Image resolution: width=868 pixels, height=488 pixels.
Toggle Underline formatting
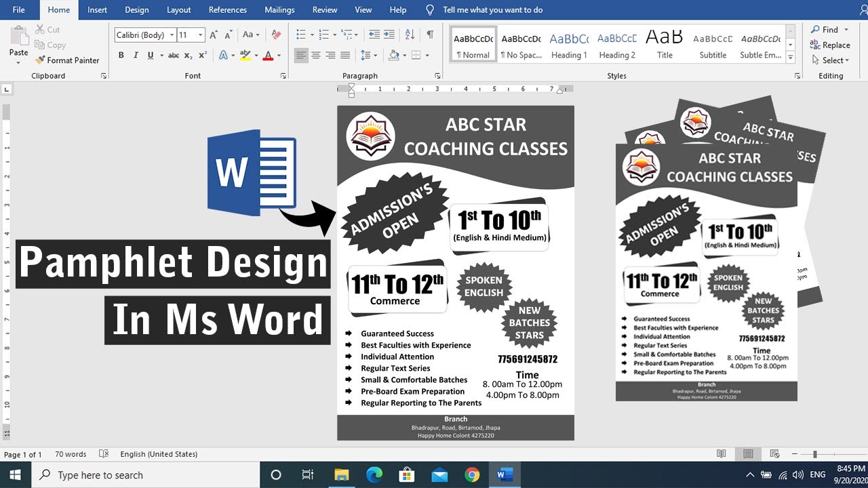tap(151, 56)
